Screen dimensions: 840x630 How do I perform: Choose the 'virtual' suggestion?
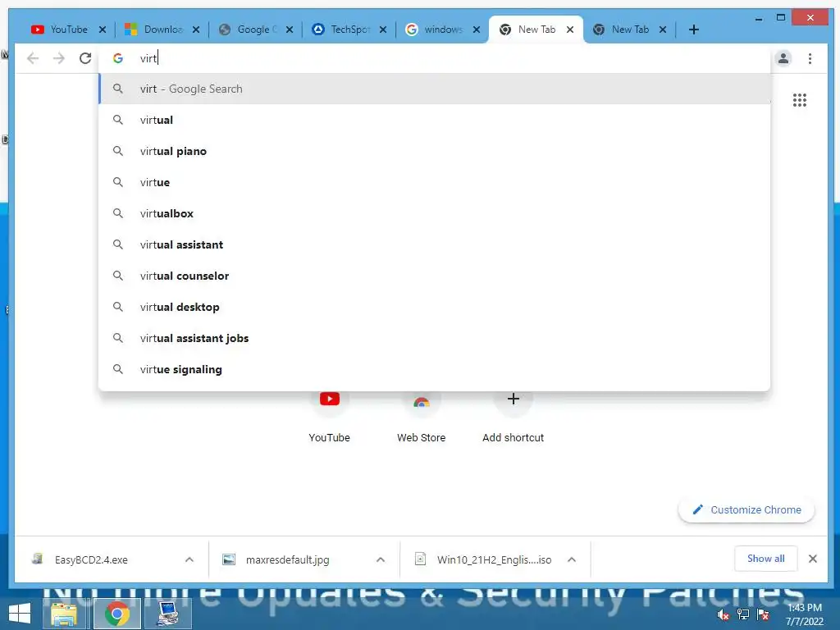tap(435, 120)
